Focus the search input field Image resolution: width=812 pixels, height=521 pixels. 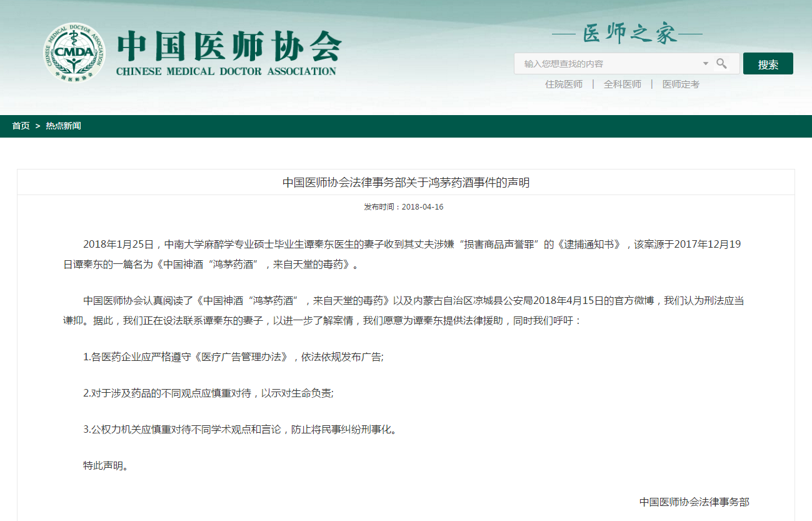(x=626, y=63)
